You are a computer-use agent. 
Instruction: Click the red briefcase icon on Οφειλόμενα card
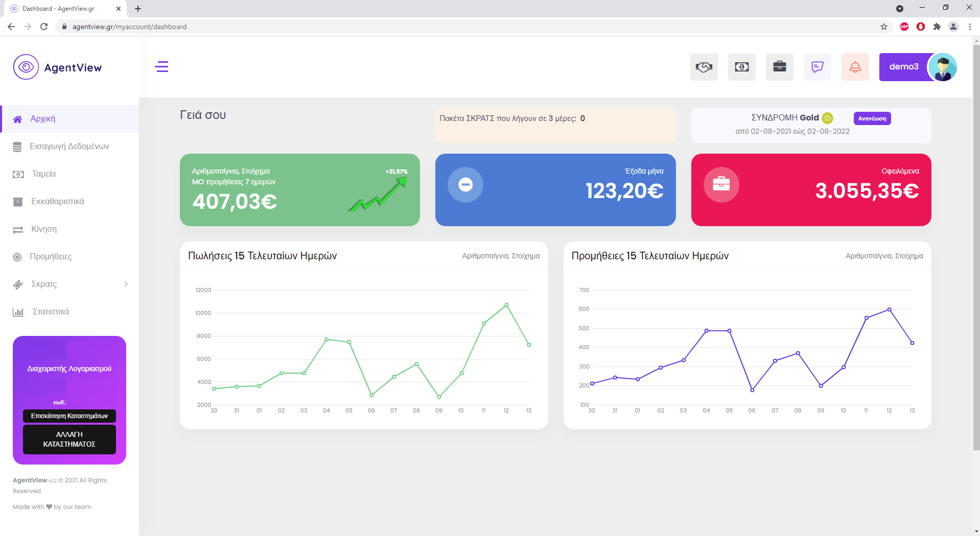721,184
